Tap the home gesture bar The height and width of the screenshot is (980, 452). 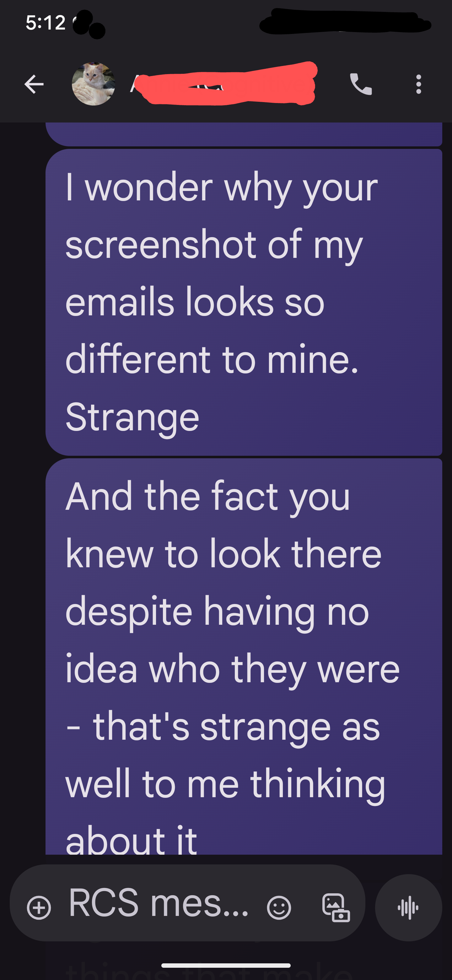tap(226, 966)
